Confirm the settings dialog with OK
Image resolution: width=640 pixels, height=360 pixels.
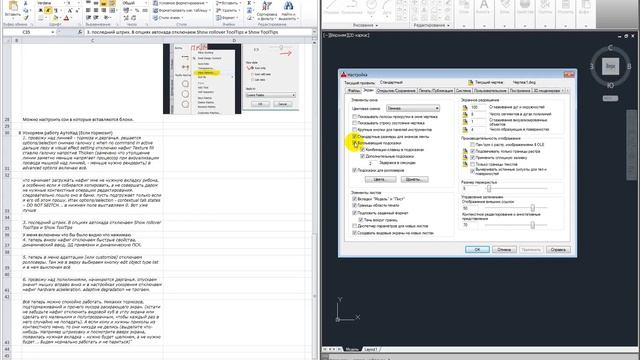click(477, 249)
